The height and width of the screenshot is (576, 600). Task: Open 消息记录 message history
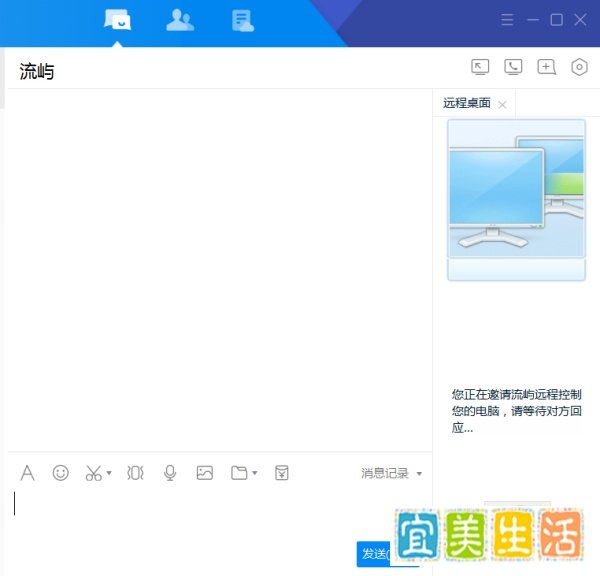click(385, 473)
